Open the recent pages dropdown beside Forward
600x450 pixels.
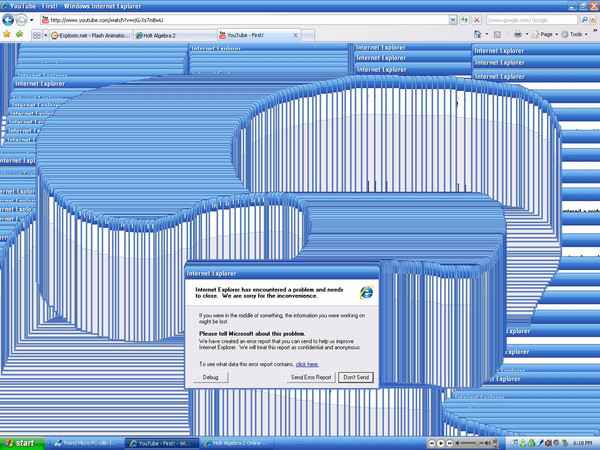[x=32, y=20]
